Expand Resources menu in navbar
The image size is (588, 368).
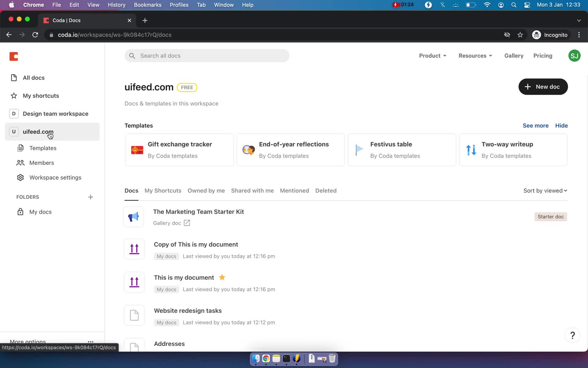tap(475, 56)
